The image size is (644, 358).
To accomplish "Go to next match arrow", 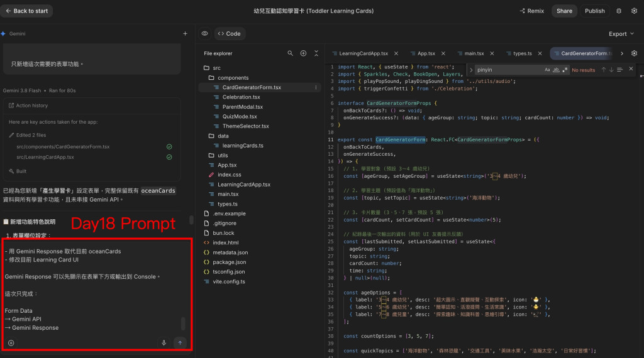I will (x=611, y=70).
